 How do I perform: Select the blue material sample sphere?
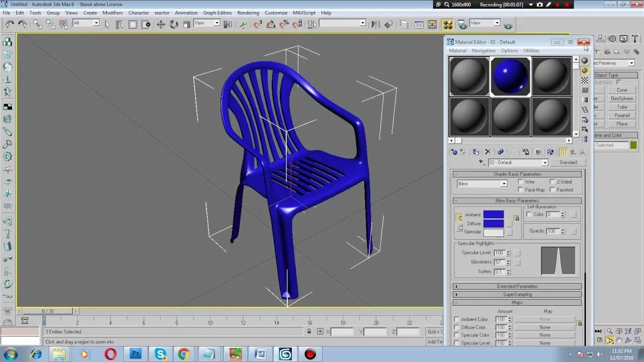pos(510,76)
